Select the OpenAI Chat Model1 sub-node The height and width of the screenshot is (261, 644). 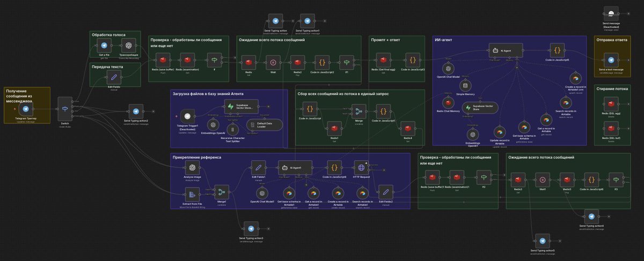(x=262, y=193)
